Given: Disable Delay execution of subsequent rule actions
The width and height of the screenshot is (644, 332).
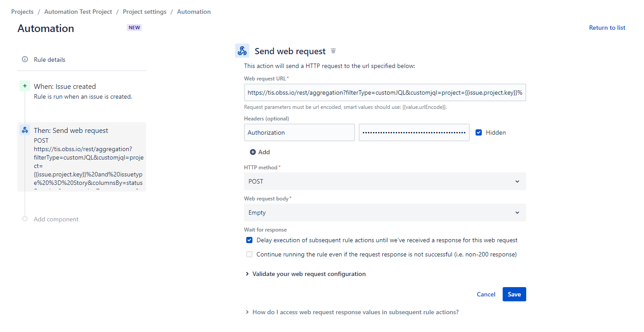Looking at the screenshot, I should point(249,240).
